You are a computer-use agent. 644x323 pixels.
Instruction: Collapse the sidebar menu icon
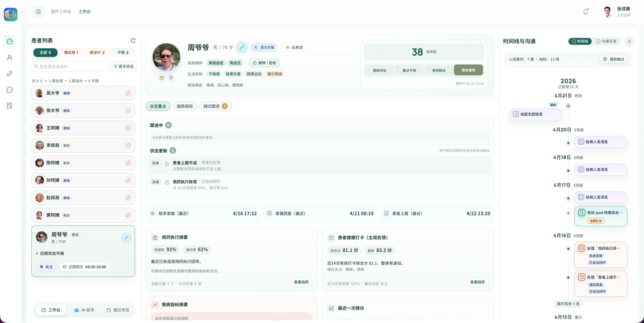38,12
